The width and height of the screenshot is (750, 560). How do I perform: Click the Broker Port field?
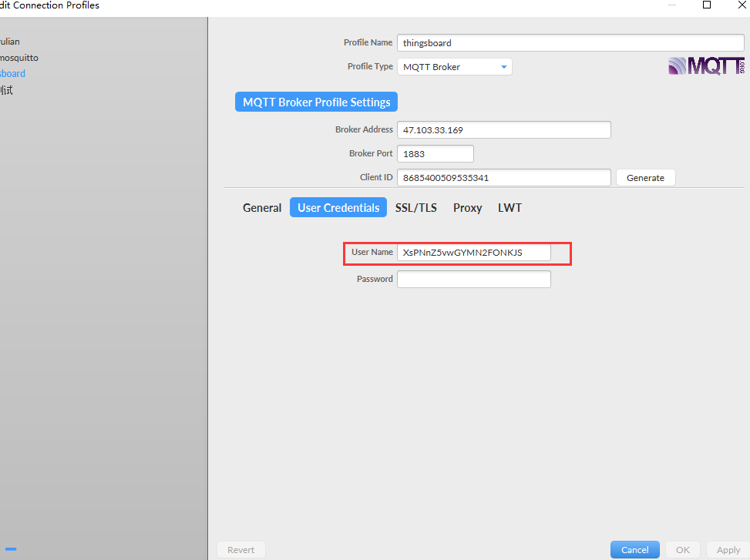436,154
